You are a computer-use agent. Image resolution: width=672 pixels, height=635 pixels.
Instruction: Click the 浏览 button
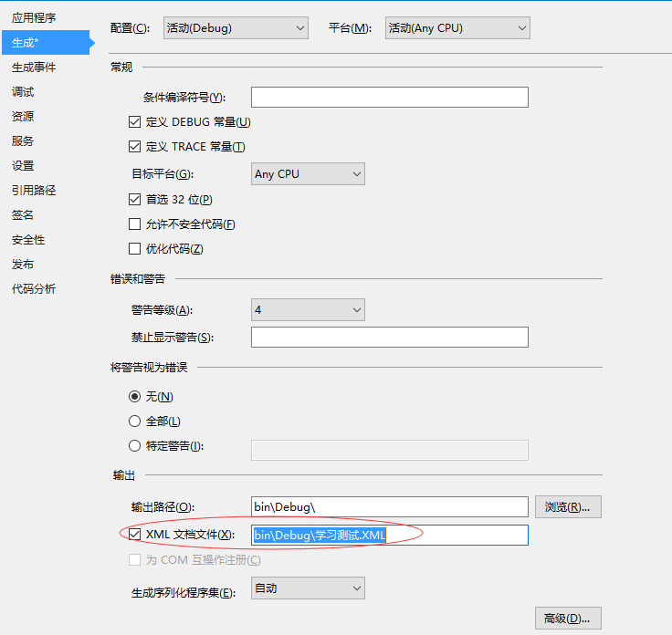(568, 507)
